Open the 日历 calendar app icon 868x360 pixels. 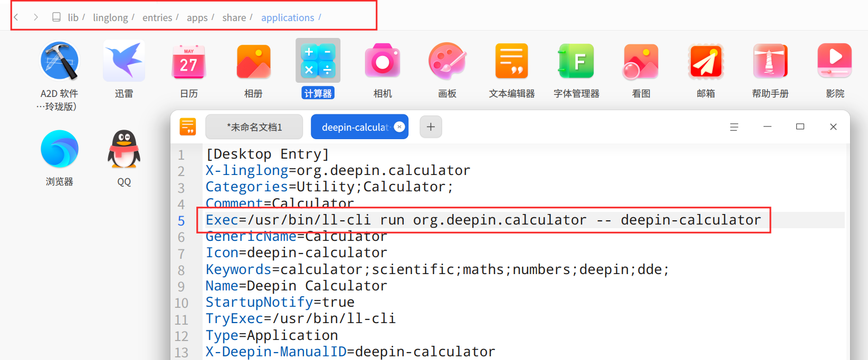[188, 62]
